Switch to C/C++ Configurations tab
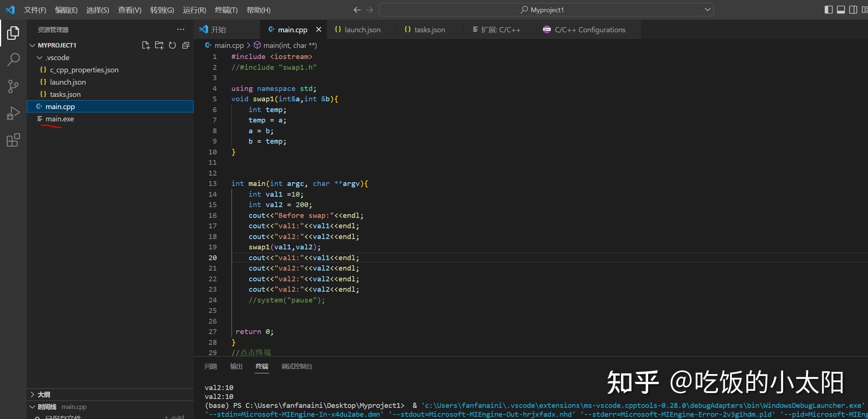868x419 pixels. coord(590,30)
